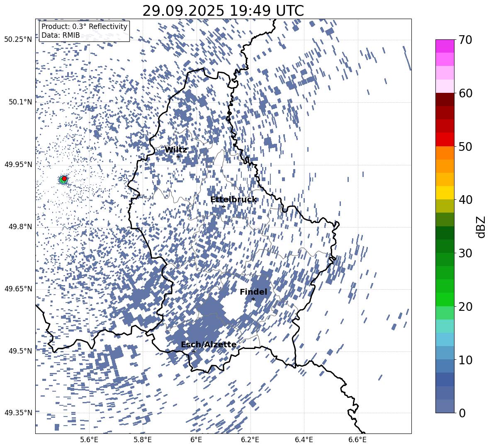Pick the magenta top colorbar segment
The width and height of the screenshot is (491, 448).
point(445,46)
